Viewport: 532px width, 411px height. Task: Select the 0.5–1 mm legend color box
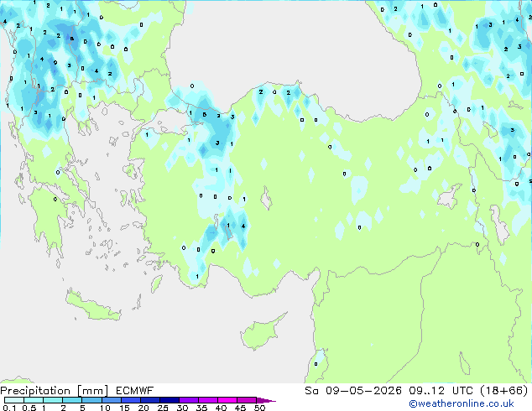click(34, 400)
